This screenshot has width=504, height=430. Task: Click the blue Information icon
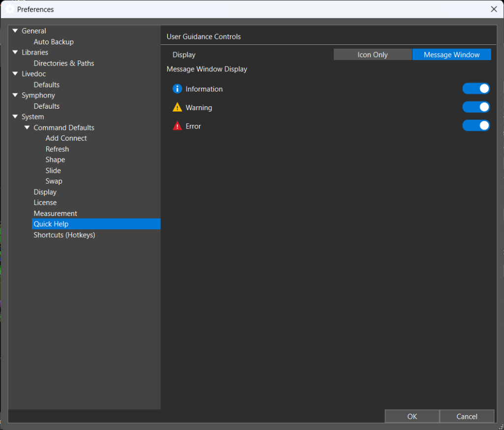click(177, 89)
